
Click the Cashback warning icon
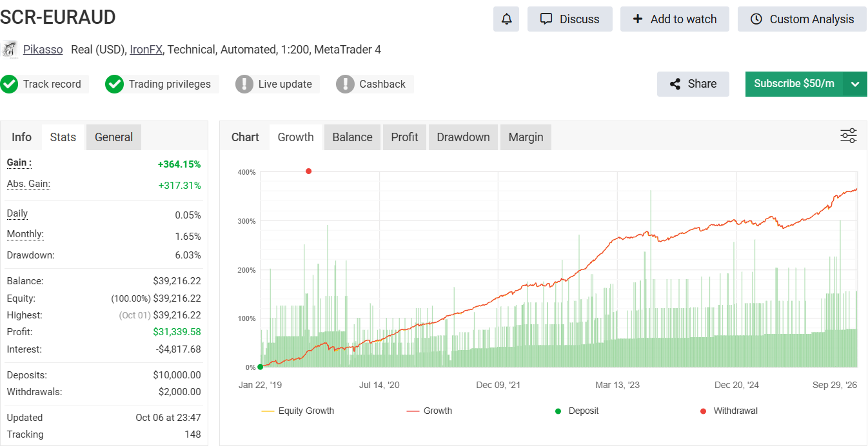tap(345, 84)
